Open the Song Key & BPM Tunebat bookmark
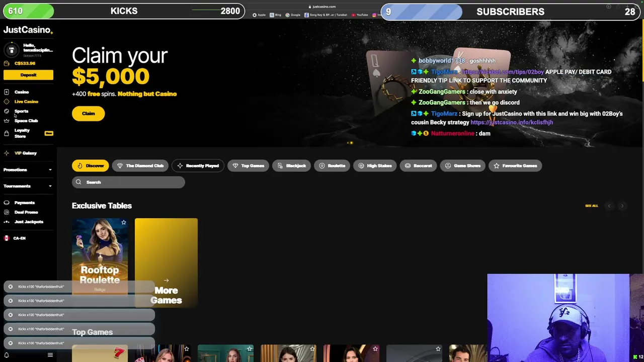Image resolution: width=644 pixels, height=362 pixels. click(x=326, y=15)
